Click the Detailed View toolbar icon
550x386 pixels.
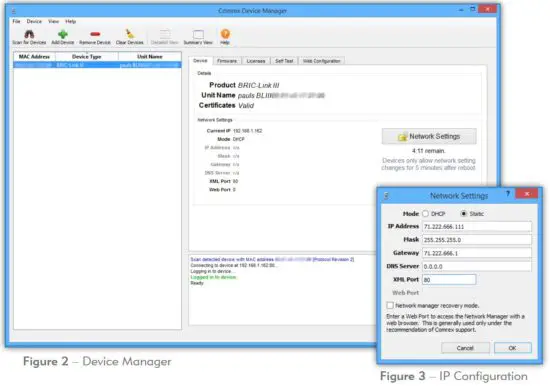pos(165,34)
